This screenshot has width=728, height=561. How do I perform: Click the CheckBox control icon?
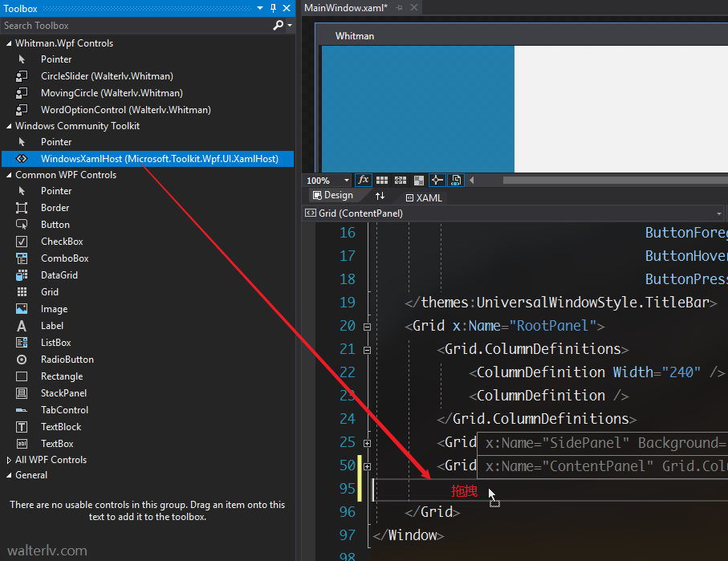(22, 242)
